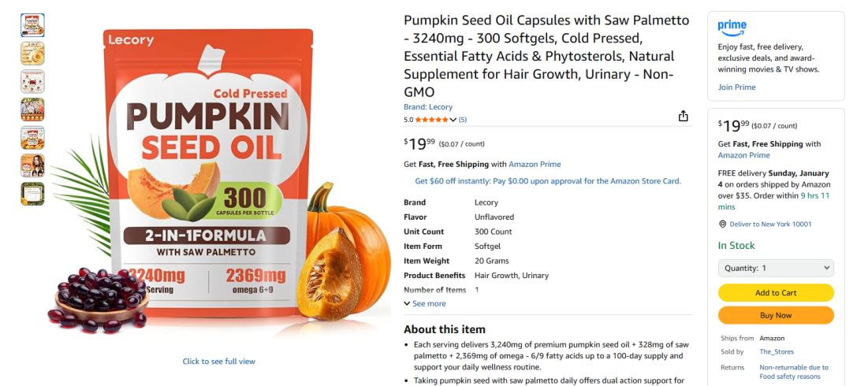This screenshot has height=386, width=868.
Task: Select the fourth product thumbnail
Action: (32, 109)
